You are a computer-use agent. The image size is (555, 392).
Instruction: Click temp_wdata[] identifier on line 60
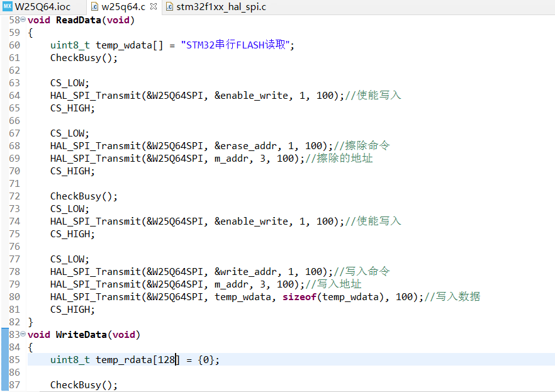coord(129,45)
